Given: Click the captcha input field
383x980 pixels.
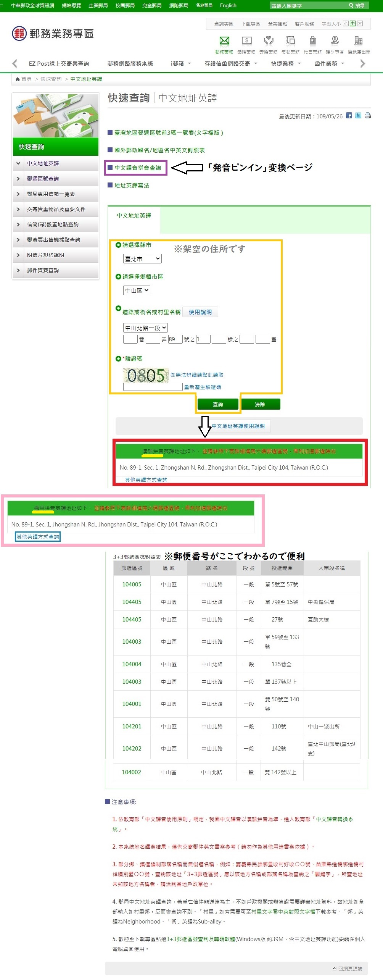Looking at the screenshot, I should coord(153,387).
